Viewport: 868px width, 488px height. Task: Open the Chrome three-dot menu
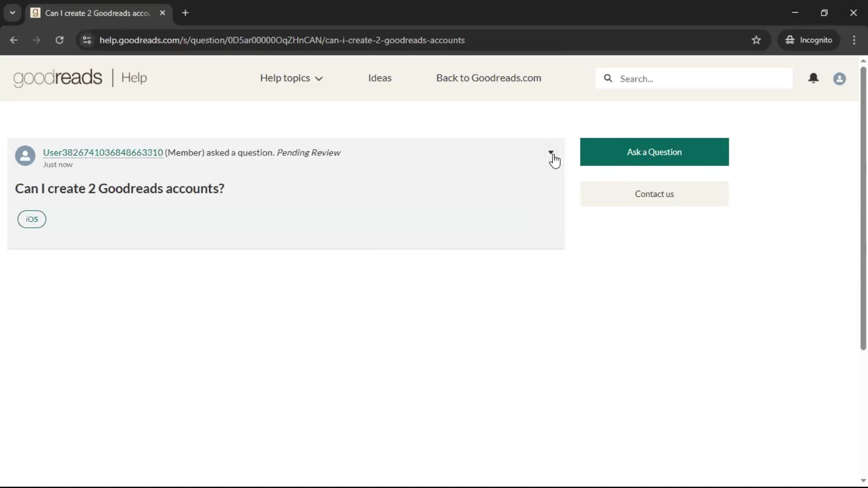point(854,40)
